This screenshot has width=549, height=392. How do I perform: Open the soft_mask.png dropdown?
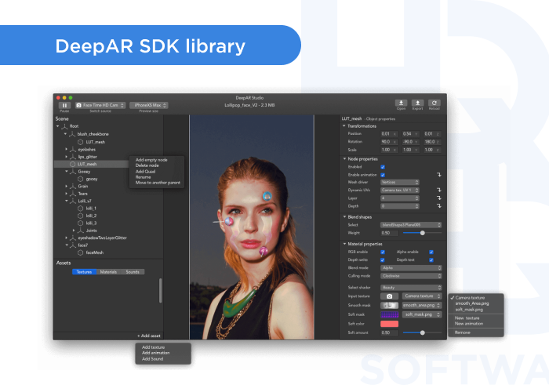coord(422,314)
